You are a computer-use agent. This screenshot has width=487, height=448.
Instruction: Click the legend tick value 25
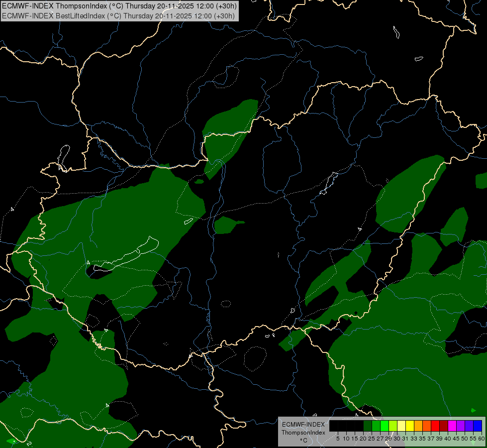[x=372, y=439]
